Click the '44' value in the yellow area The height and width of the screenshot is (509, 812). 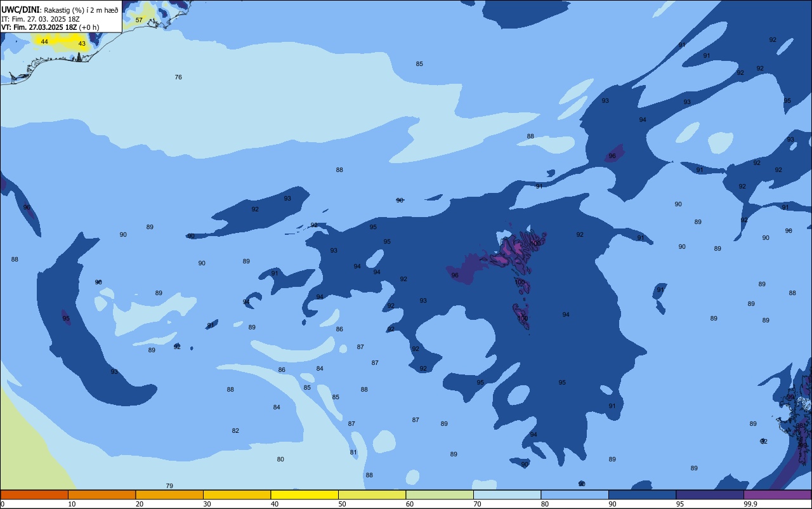coord(44,42)
